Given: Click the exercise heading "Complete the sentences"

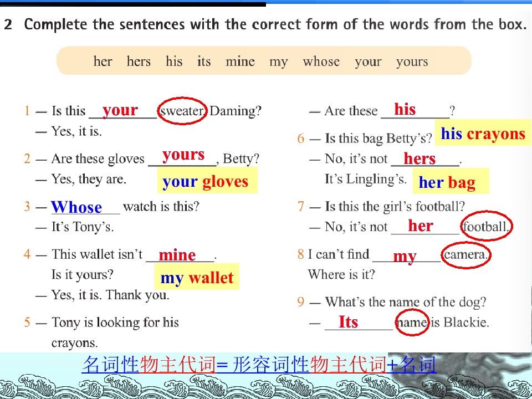Looking at the screenshot, I should click(275, 25).
